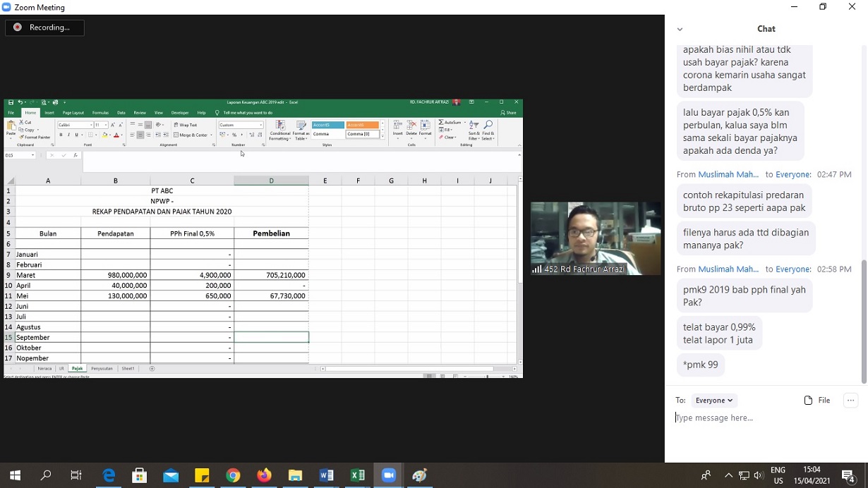
Task: Expand the Calibri font name dropdown
Action: point(90,125)
